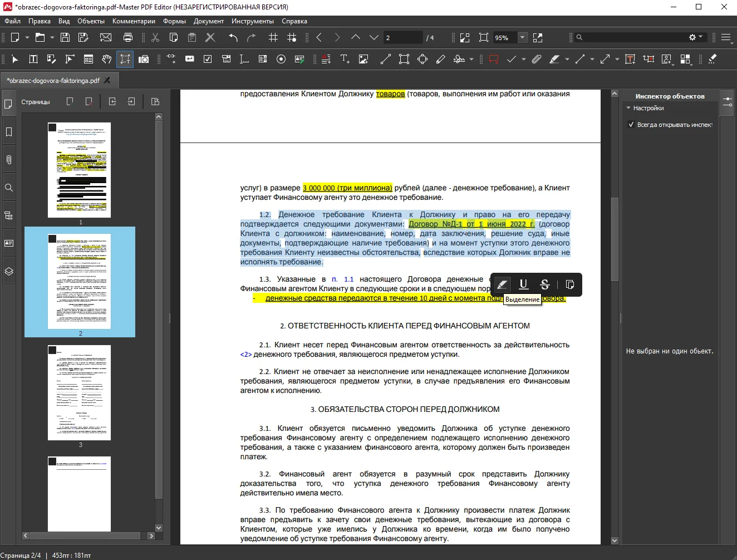Image resolution: width=737 pixels, height=560 pixels.
Task: Toggle the snap to grid icon
Action: coord(292,37)
